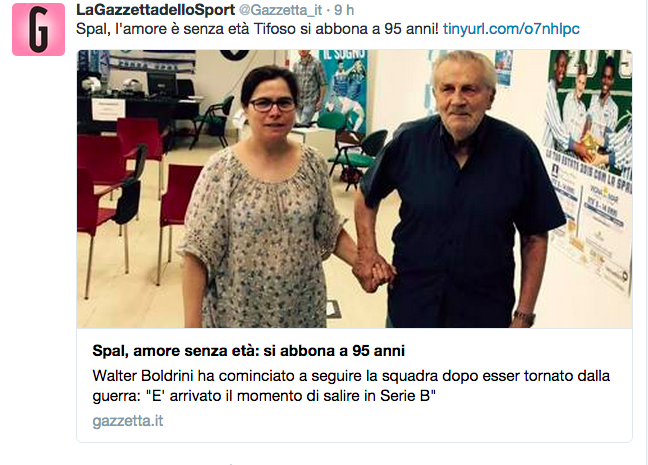Open the tinyurl.com/o7nhlpc link
648x465 pixels.
tap(511, 29)
